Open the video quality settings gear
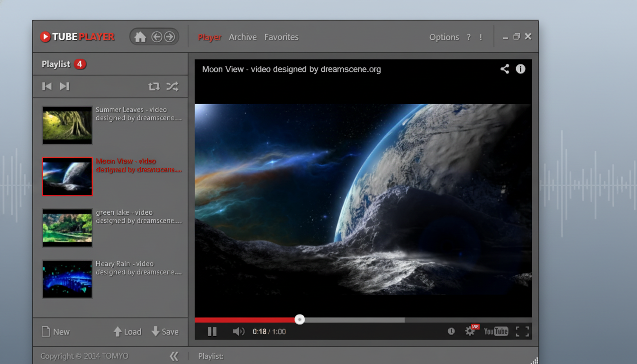The image size is (637, 364). (x=470, y=331)
